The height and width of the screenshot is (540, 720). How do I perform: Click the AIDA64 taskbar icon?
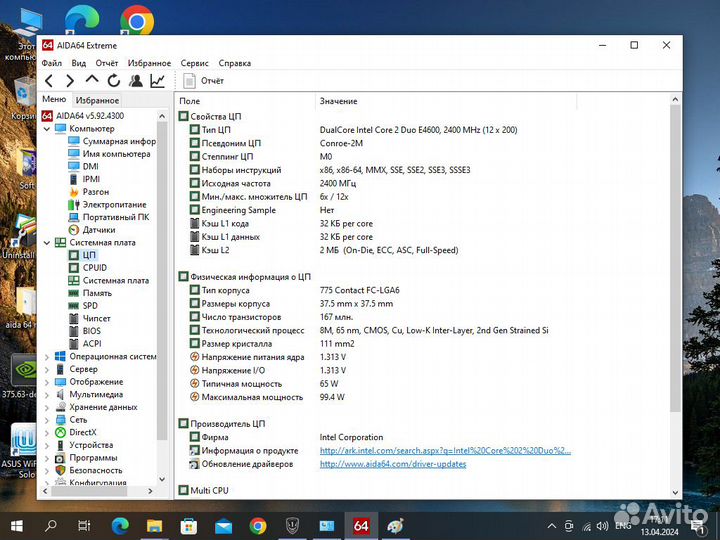(x=361, y=526)
